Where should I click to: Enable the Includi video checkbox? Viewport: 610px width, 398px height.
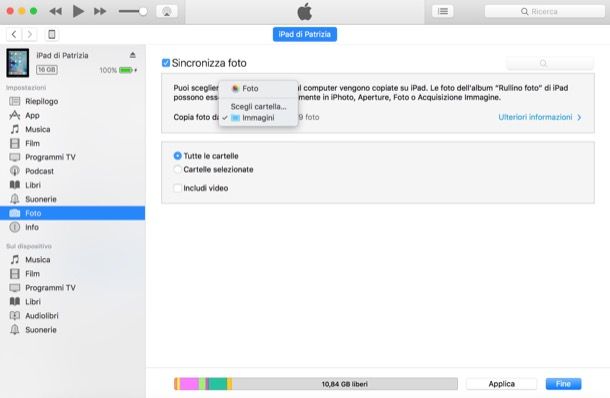(177, 188)
